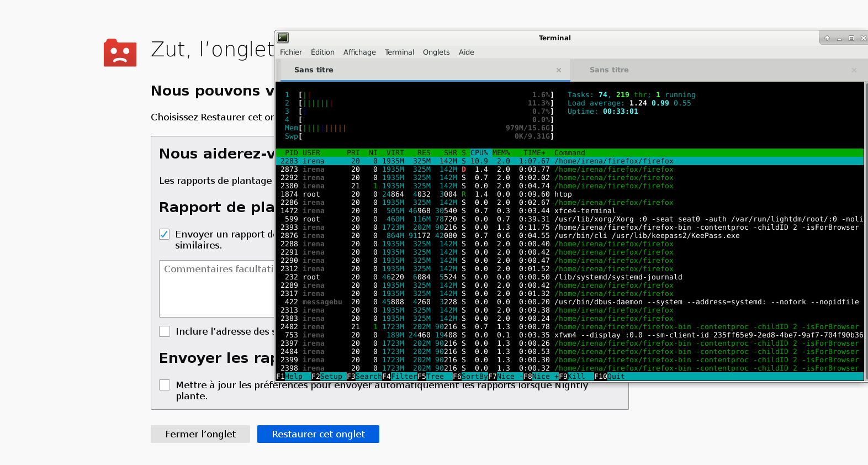Click the F5 Tree function in htop
This screenshot has width=868, height=465.
[435, 377]
